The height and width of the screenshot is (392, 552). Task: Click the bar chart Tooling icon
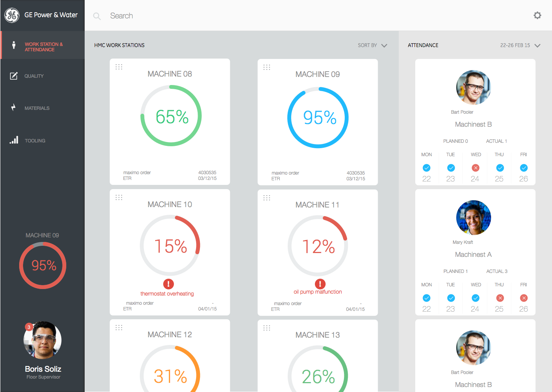coord(14,140)
